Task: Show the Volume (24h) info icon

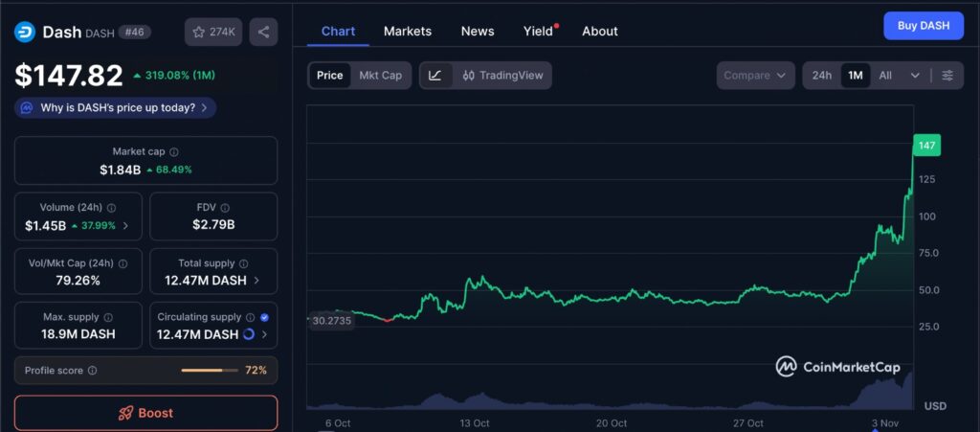Action: point(111,208)
